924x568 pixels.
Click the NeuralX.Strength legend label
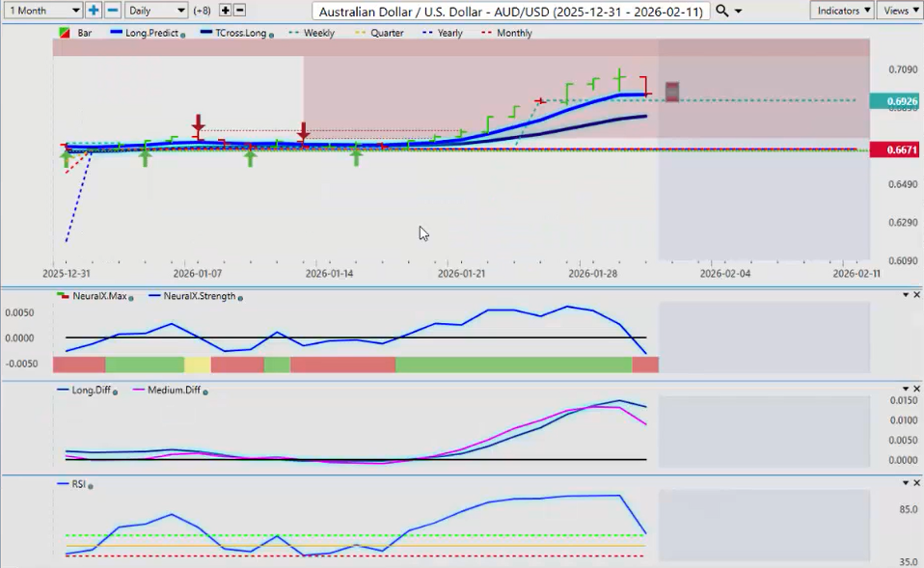pos(198,296)
